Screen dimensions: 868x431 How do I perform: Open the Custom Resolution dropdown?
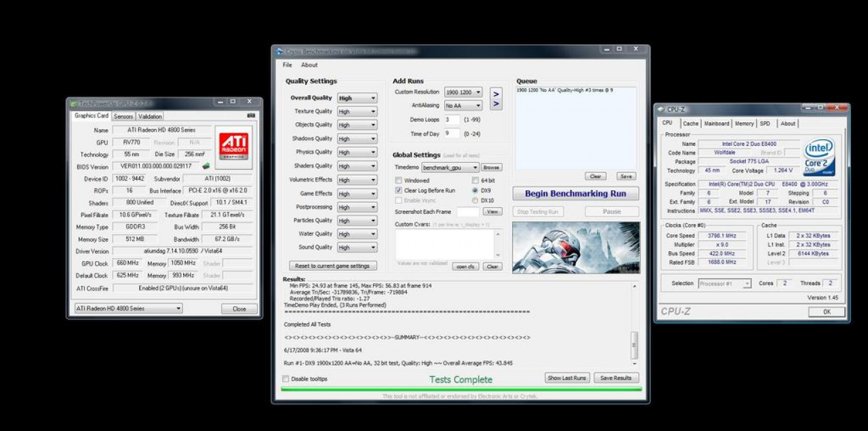pyautogui.click(x=463, y=92)
